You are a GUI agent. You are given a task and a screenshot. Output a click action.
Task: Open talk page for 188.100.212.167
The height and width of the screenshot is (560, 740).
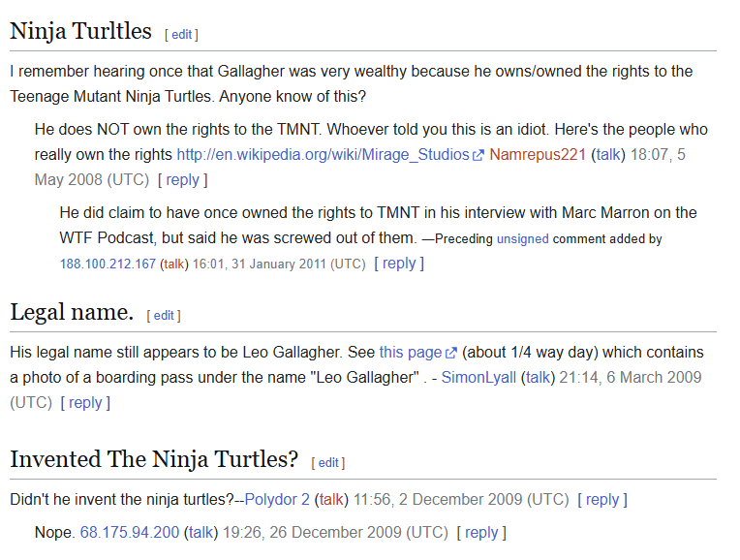(173, 264)
